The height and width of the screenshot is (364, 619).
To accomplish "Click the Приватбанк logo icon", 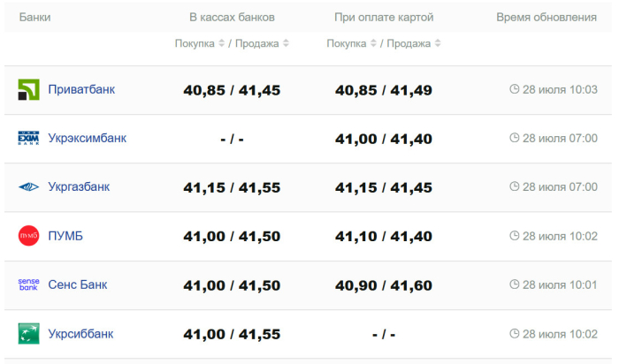I will (x=28, y=89).
